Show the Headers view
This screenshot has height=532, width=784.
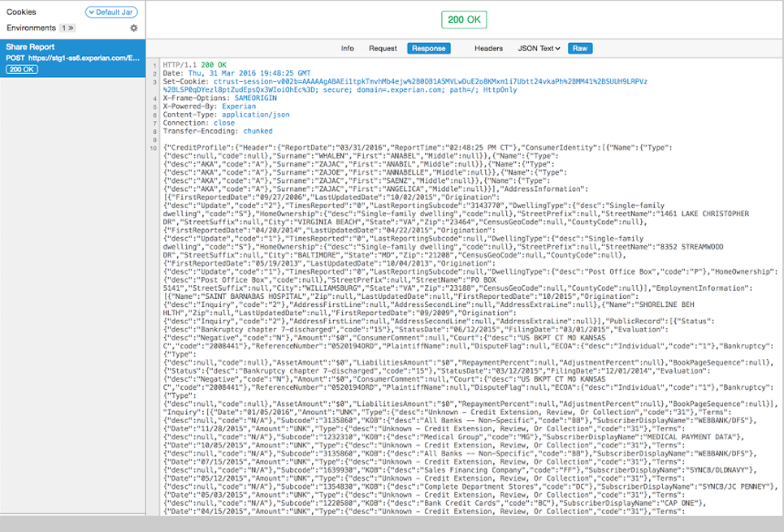(x=488, y=49)
